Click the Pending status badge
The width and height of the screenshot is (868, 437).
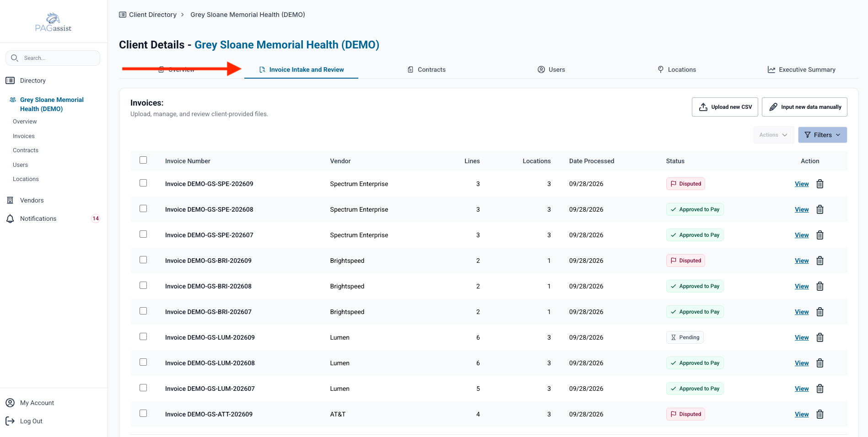click(x=685, y=337)
